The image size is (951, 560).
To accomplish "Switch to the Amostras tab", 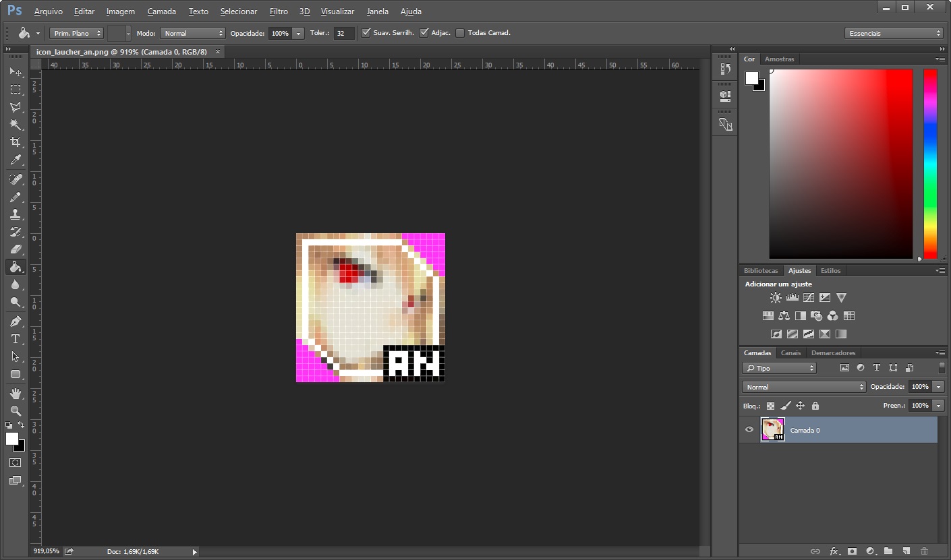I will pos(779,59).
